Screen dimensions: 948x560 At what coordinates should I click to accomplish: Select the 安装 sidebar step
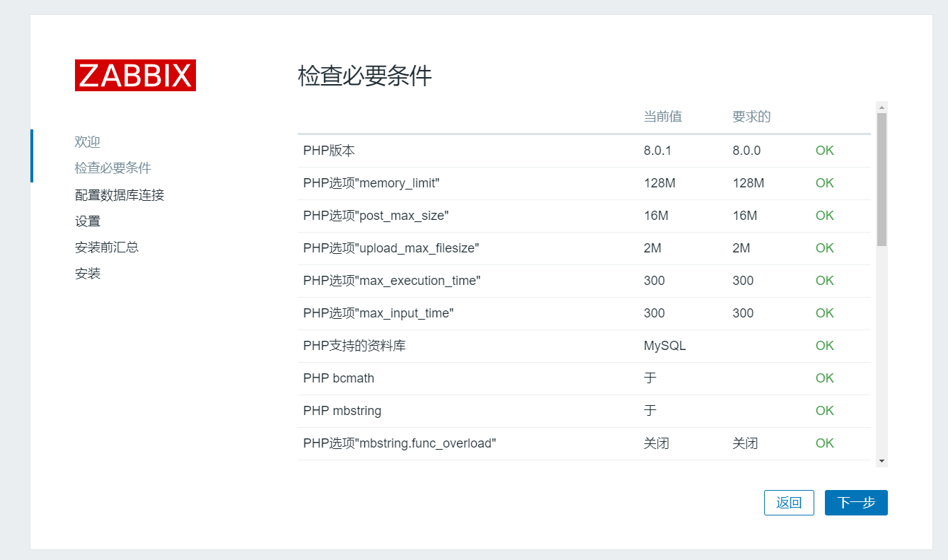pos(88,273)
